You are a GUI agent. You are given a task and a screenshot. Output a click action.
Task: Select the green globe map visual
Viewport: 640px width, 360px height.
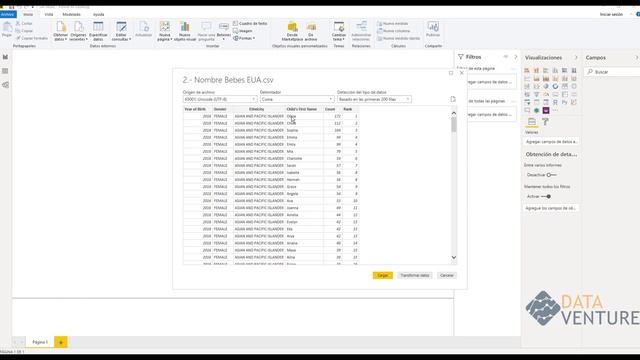tap(536, 111)
